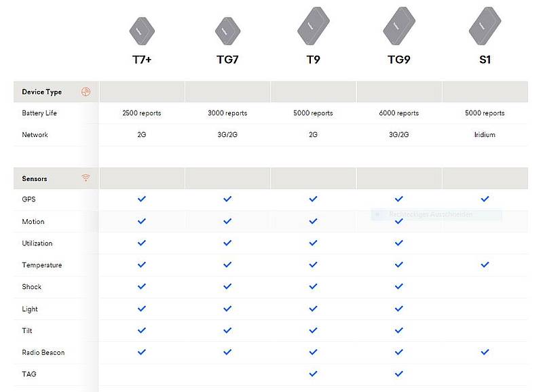
Task: Select Radio Beacon checkmark for S1
Action: (x=485, y=352)
